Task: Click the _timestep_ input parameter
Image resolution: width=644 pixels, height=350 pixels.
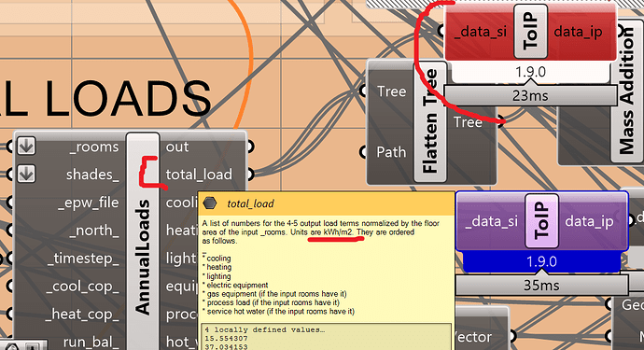Action: 83,259
